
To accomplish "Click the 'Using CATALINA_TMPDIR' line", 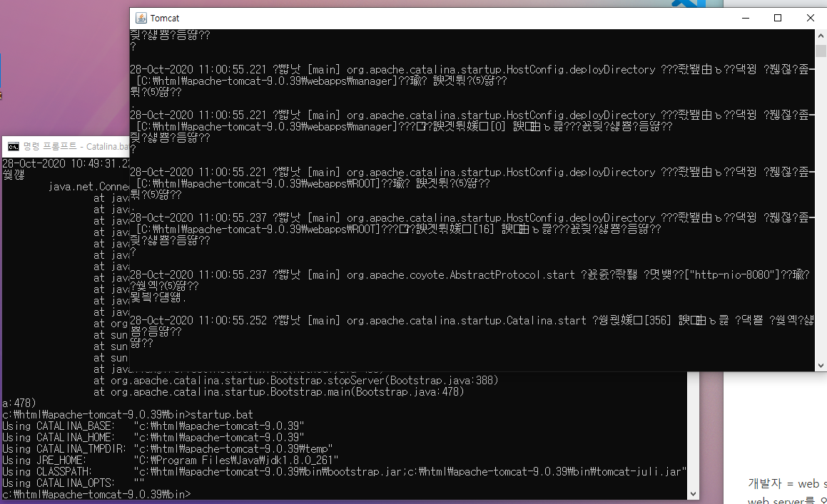I will (168, 448).
